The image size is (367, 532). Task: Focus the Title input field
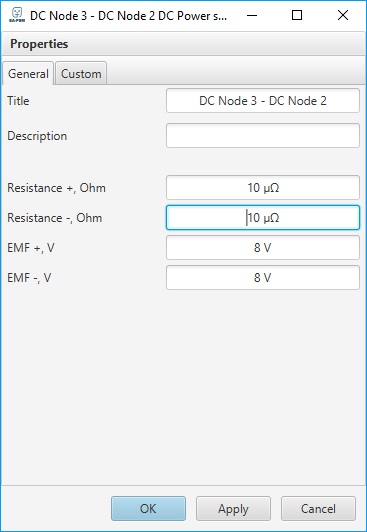click(x=263, y=101)
